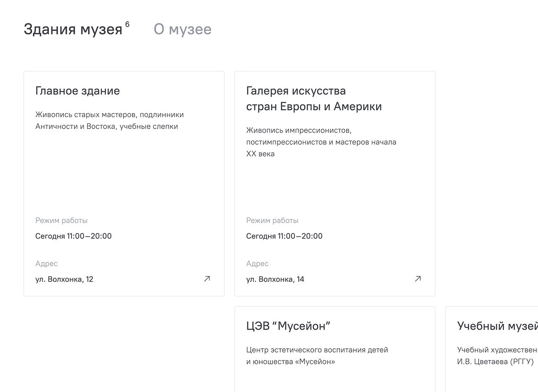This screenshot has height=392, width=538.
Task: Click the "Адрес" label in the Галерея card
Action: coord(257,264)
